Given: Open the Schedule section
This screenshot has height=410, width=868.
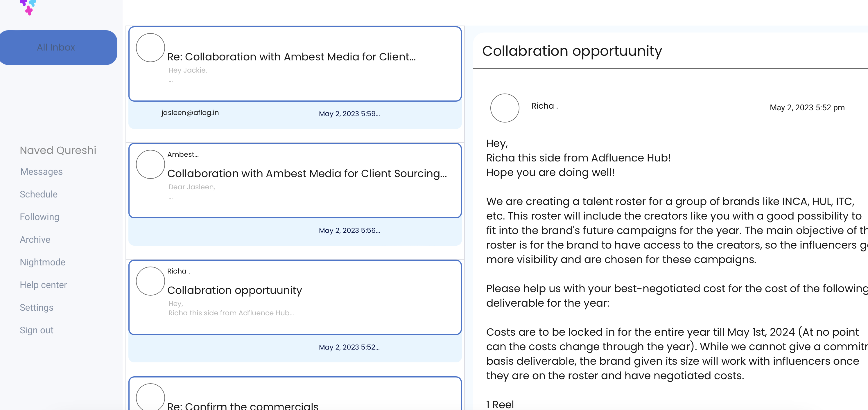Looking at the screenshot, I should click(x=39, y=194).
